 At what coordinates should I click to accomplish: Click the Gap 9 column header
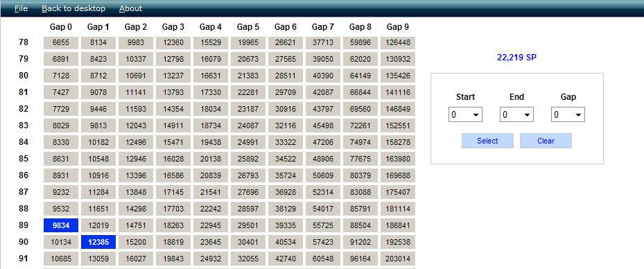click(398, 27)
